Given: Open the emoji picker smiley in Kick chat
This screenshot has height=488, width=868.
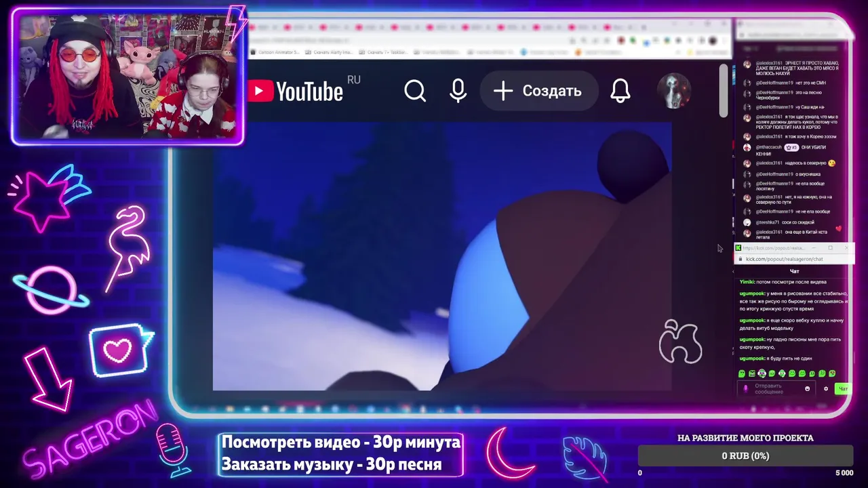Looking at the screenshot, I should click(x=807, y=389).
